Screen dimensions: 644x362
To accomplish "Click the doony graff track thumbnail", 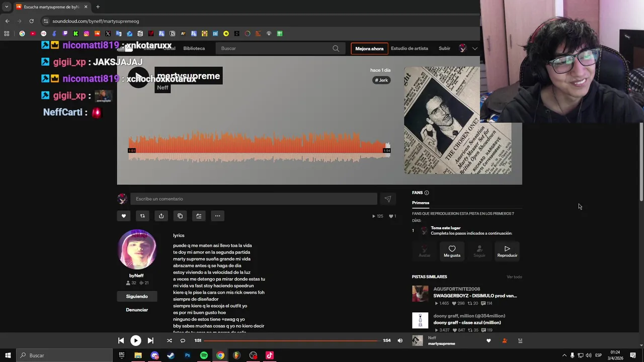I will point(420,320).
